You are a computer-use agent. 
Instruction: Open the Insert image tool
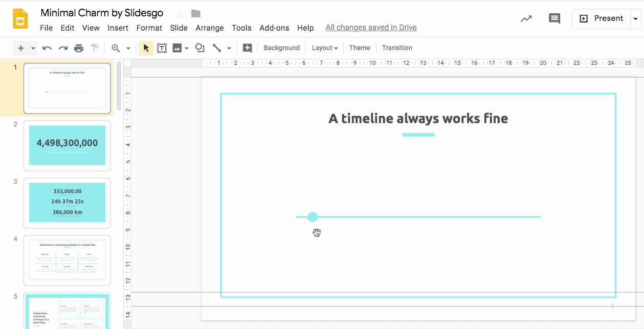(178, 48)
